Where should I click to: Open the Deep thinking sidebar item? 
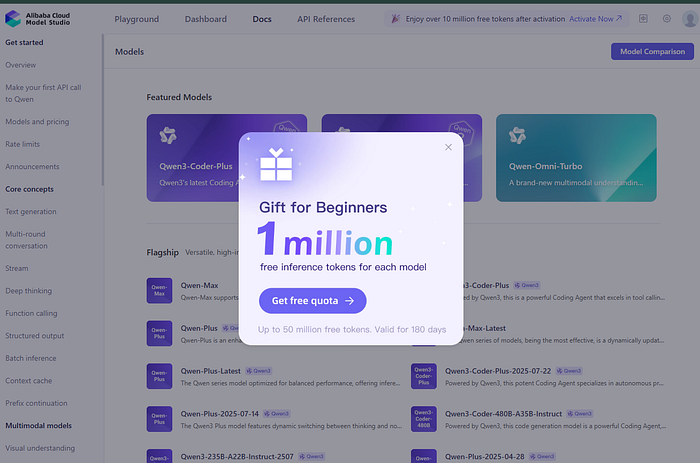[x=29, y=291]
